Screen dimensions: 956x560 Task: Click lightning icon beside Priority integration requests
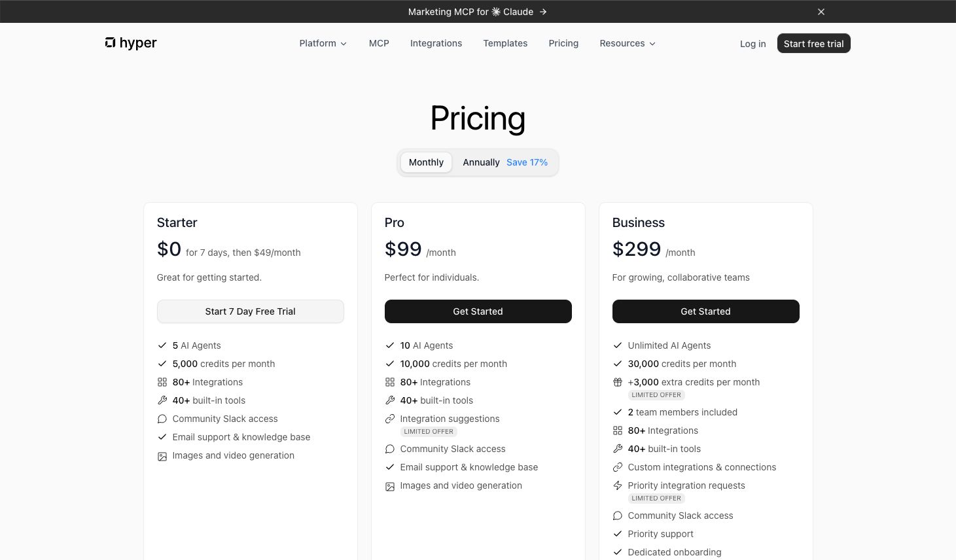pyautogui.click(x=618, y=485)
